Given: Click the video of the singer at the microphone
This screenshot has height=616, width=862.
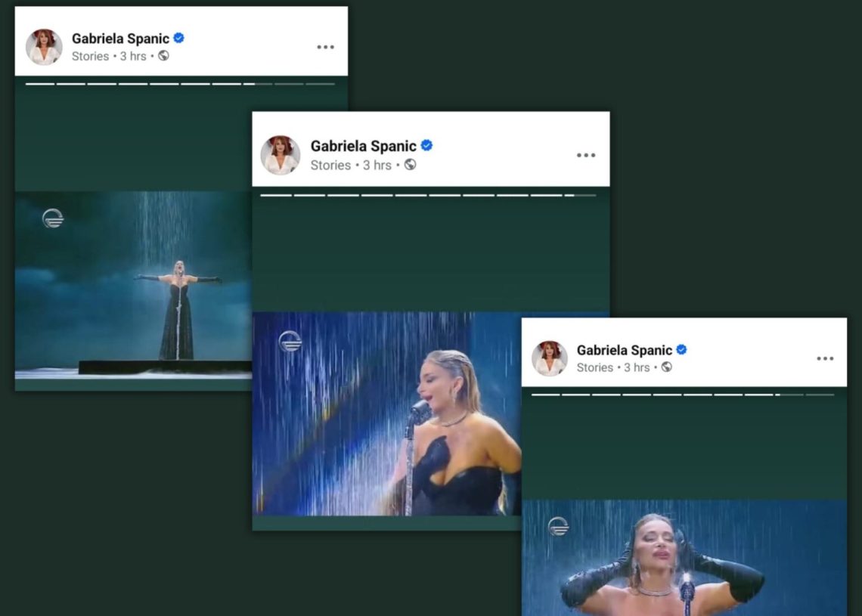Looking at the screenshot, I should [386, 414].
